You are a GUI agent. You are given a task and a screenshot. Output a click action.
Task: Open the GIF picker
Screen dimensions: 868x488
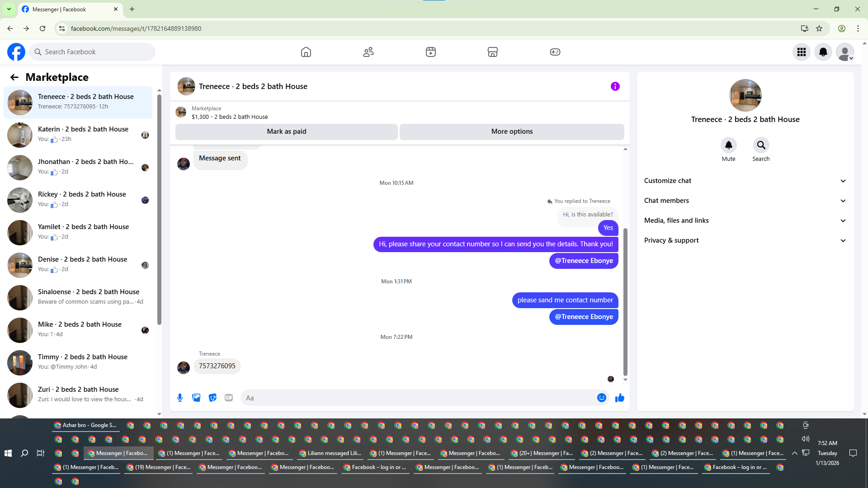click(229, 398)
